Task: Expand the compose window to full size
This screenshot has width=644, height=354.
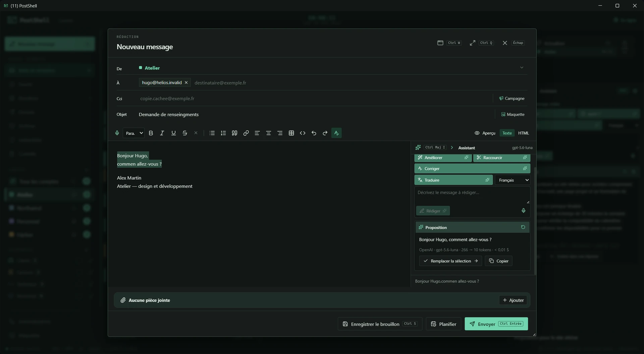Action: tap(473, 43)
